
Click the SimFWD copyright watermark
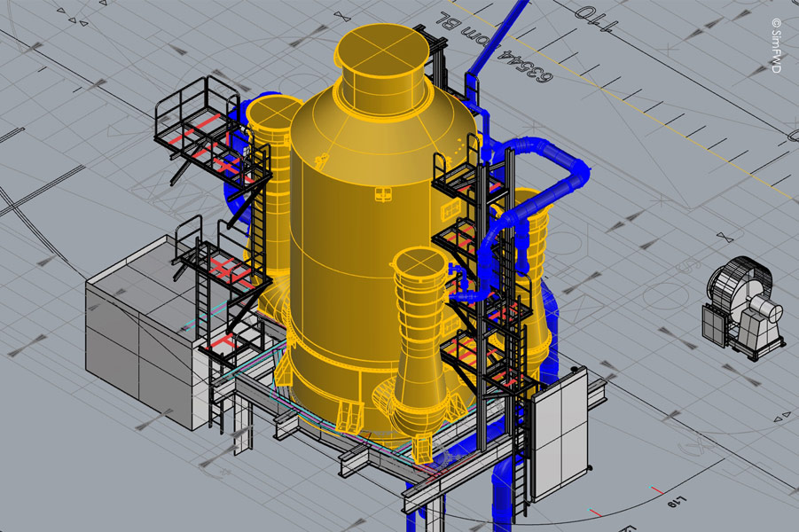pyautogui.click(x=776, y=44)
